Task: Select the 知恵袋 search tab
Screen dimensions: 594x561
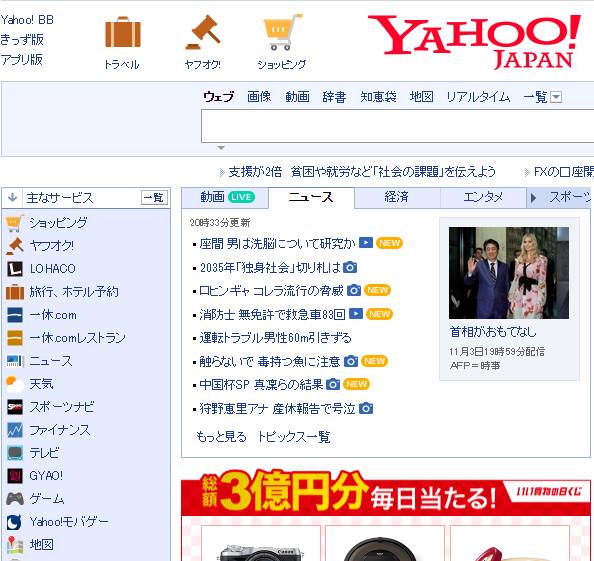Action: tap(378, 97)
